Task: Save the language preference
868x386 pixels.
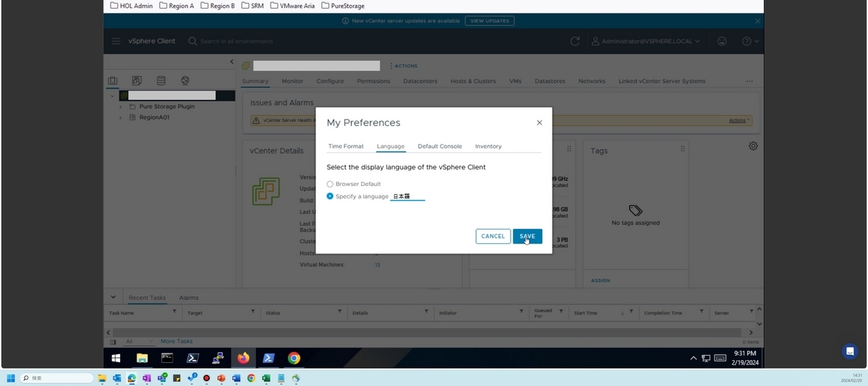Action: click(x=527, y=236)
